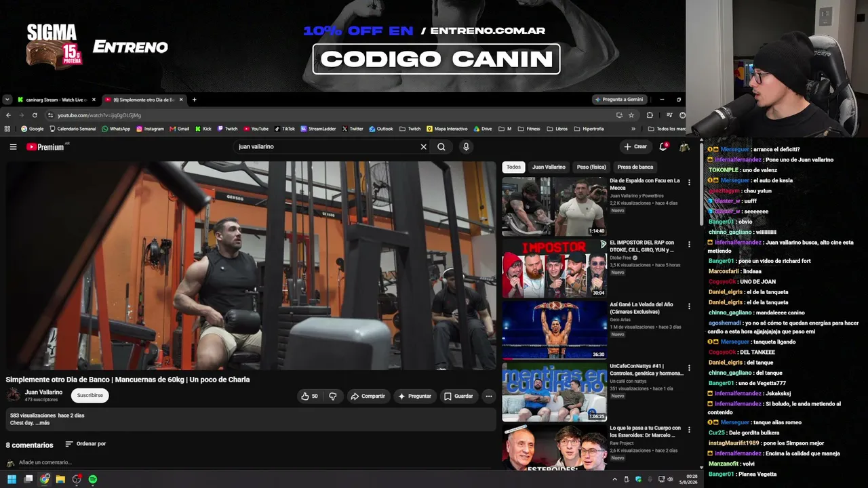Switch to the 'Simplemente otro Dia de Banco' tab
The image size is (868, 488).
(144, 100)
